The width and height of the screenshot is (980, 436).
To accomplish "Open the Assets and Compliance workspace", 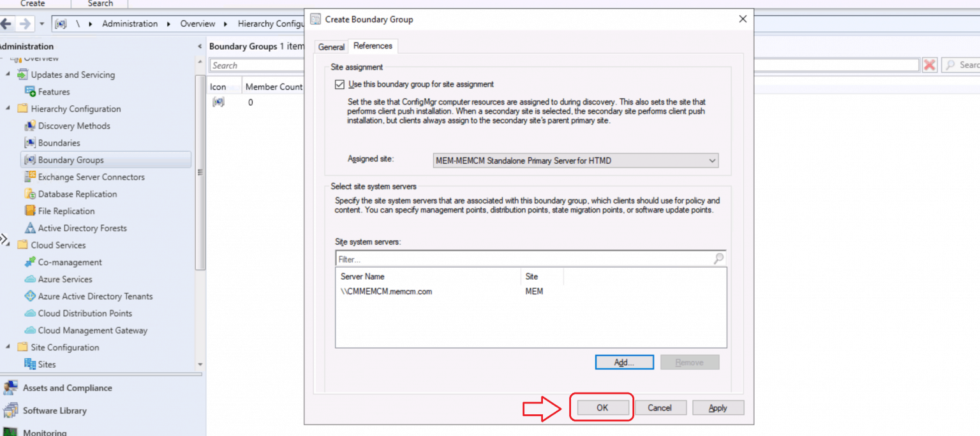I will click(x=67, y=388).
